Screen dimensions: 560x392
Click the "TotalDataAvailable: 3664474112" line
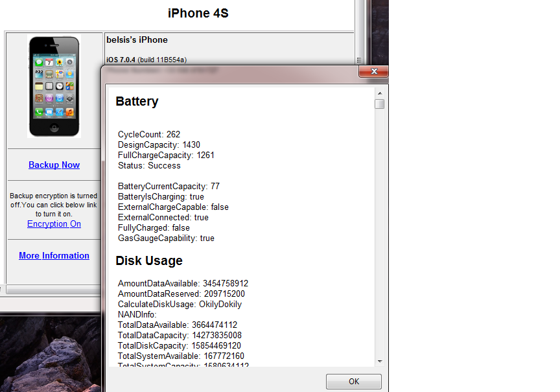[178, 325]
